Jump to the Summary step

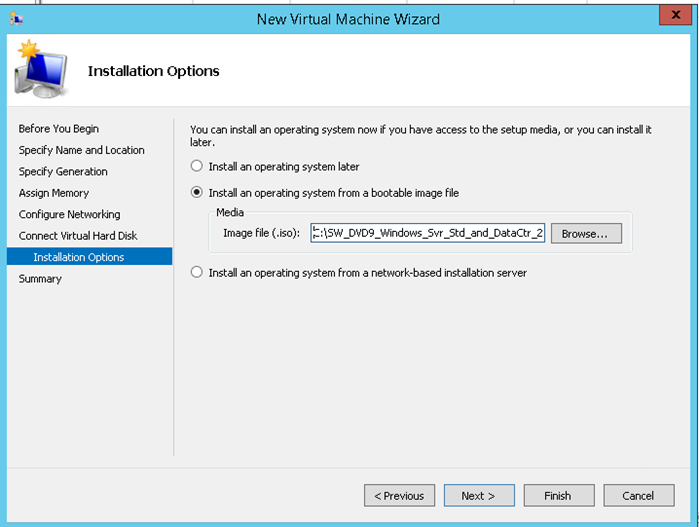40,279
